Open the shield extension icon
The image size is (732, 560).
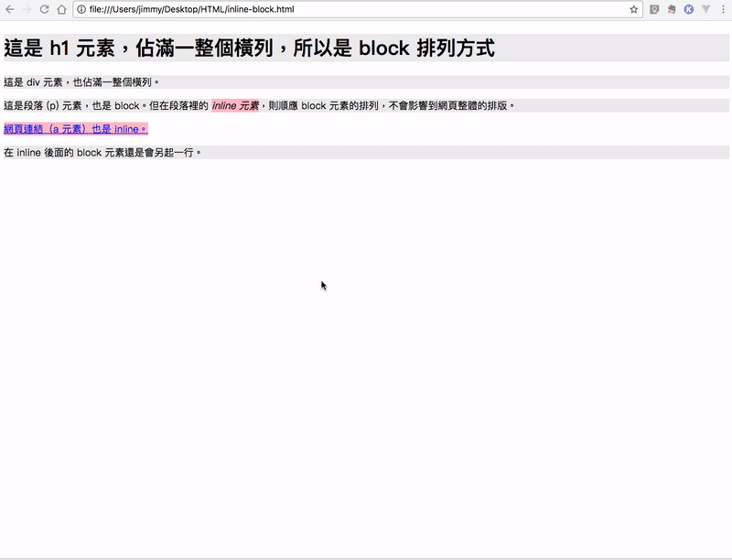(x=654, y=9)
